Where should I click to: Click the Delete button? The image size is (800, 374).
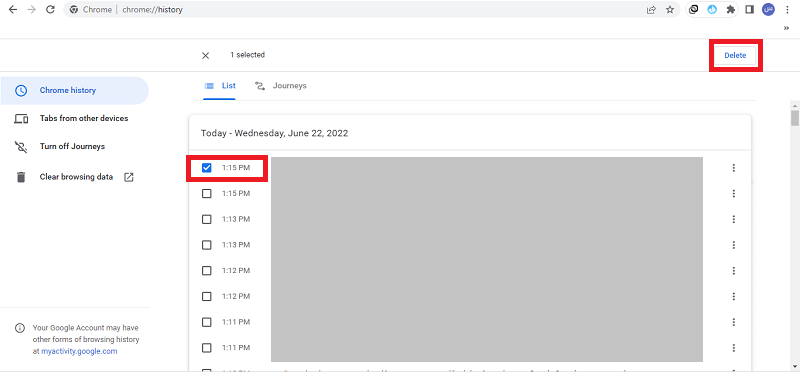pos(735,56)
